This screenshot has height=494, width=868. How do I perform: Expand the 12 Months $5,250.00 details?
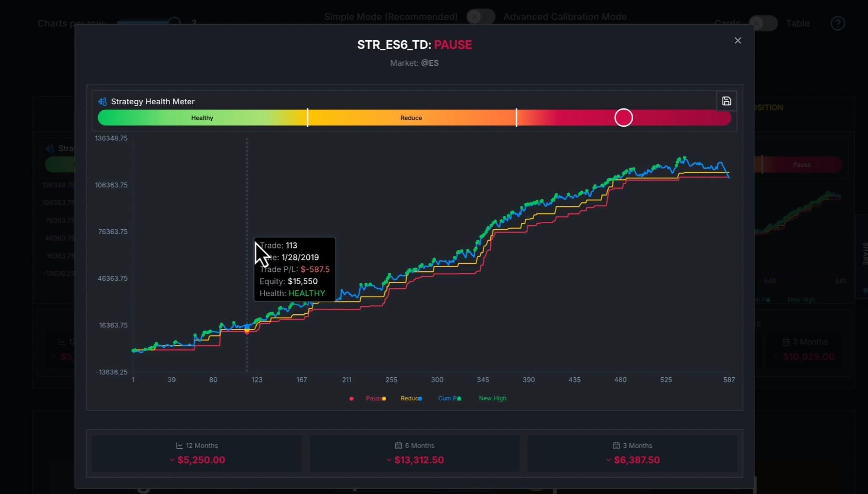tap(171, 460)
